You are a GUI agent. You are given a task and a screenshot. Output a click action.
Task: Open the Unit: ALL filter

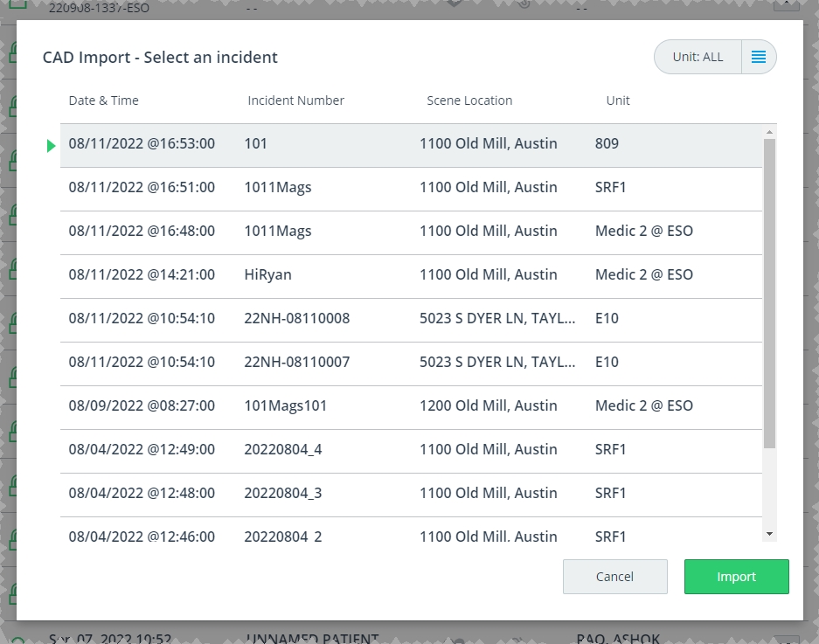coord(698,57)
